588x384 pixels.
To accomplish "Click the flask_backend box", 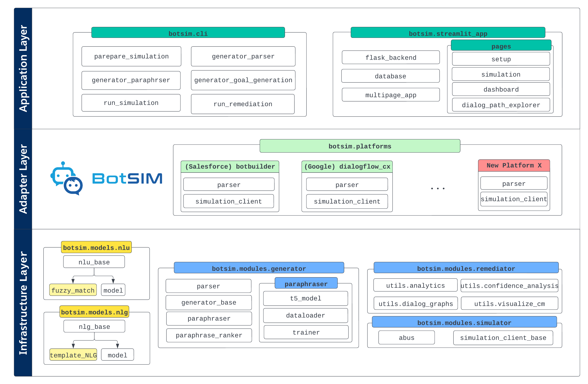I will tap(391, 57).
